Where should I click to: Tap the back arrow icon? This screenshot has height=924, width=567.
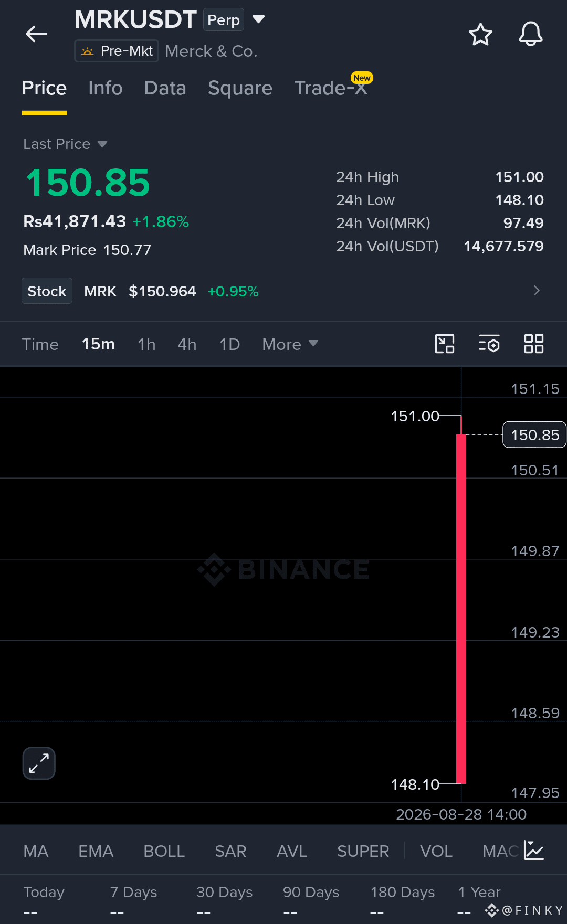pos(36,34)
